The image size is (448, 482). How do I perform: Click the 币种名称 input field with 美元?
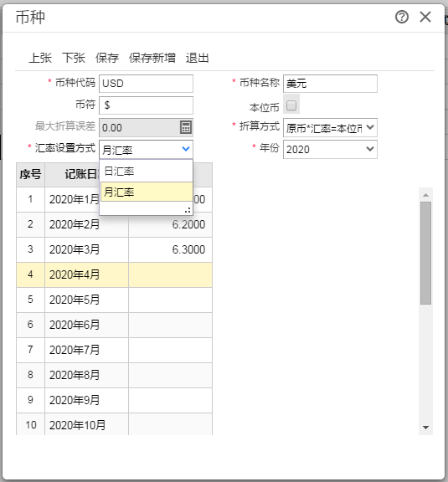pyautogui.click(x=330, y=84)
